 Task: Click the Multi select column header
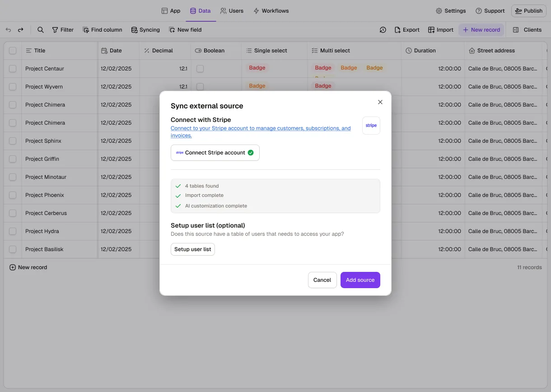tap(355, 51)
